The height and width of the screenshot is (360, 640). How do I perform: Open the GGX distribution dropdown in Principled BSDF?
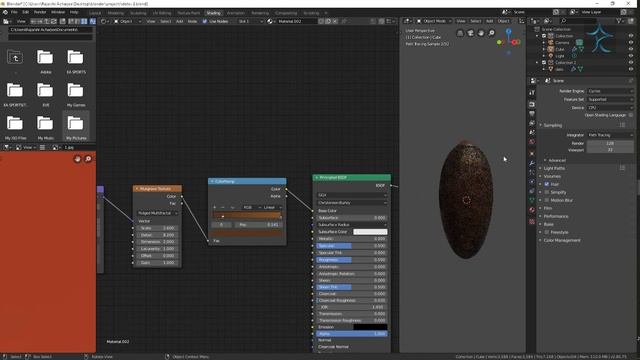351,195
